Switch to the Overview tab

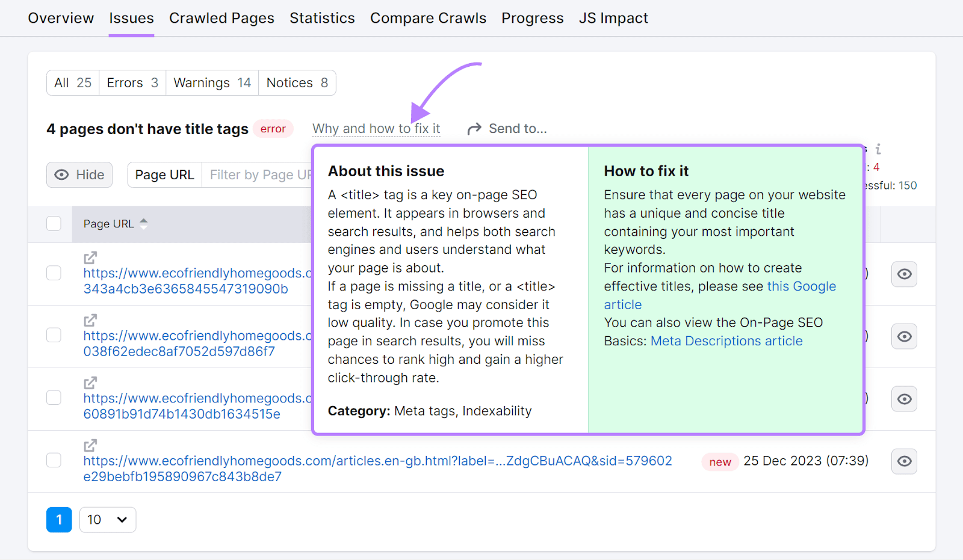tap(61, 18)
